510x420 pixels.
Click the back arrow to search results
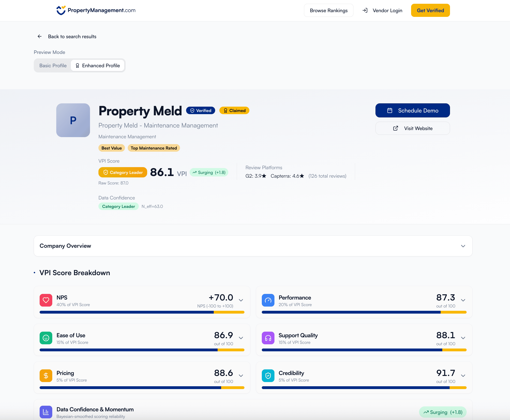(x=39, y=36)
